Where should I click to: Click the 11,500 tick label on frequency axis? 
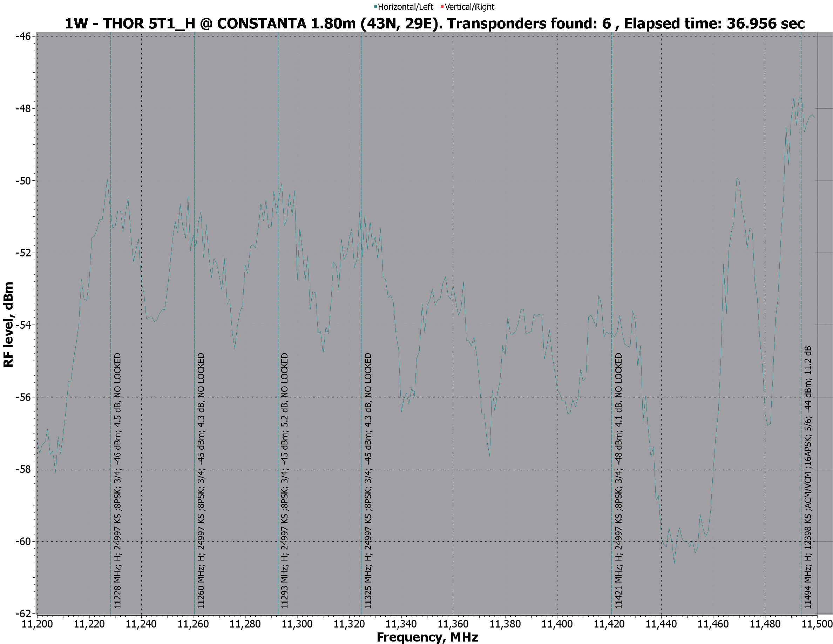(817, 624)
